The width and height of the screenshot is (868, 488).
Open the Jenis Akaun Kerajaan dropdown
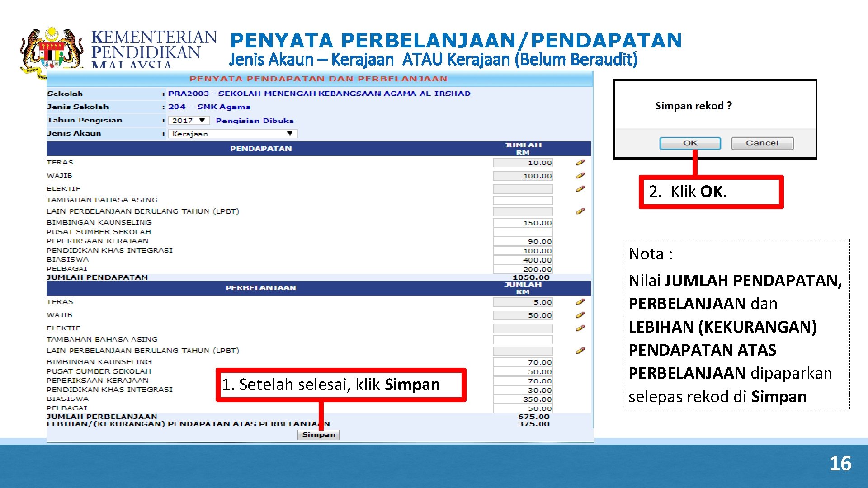pyautogui.click(x=233, y=134)
